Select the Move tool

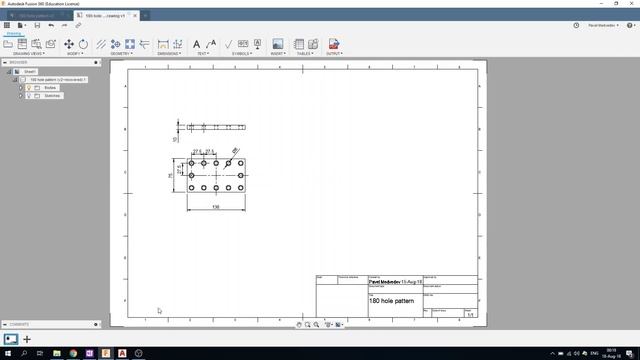[x=69, y=44]
